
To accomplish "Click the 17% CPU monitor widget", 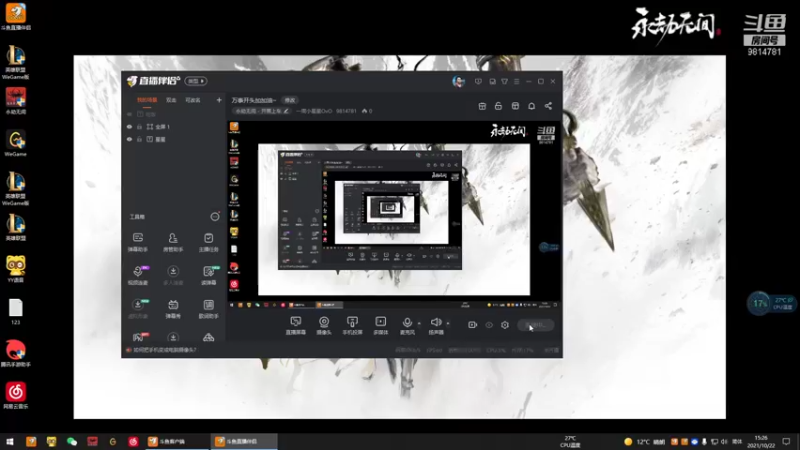I will click(x=771, y=304).
